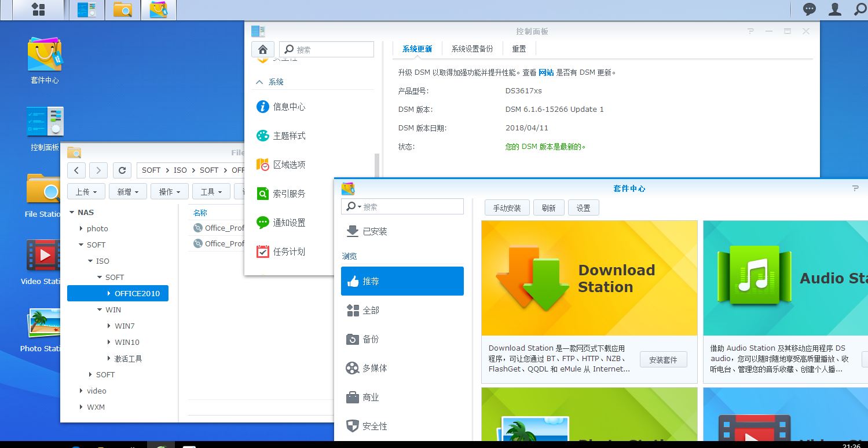This screenshot has width=868, height=448.
Task: Switch to the 系统设置备份 tab
Action: pos(473,48)
